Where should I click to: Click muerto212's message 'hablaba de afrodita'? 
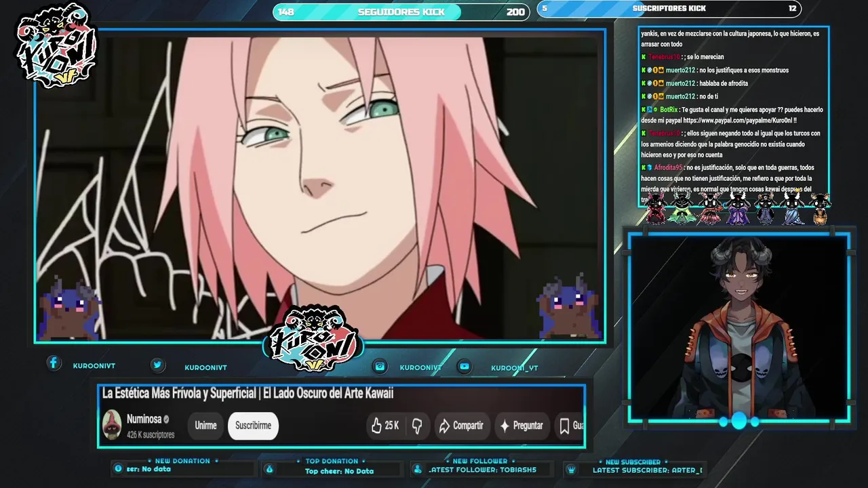(x=724, y=83)
